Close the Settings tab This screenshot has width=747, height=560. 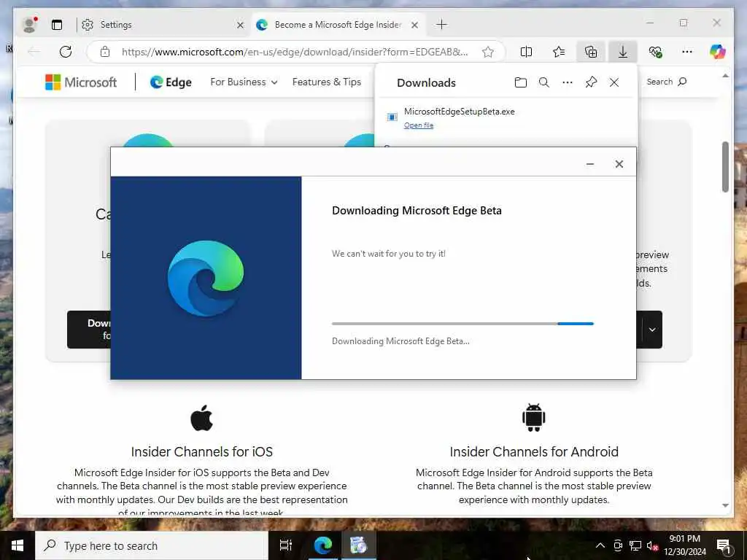[241, 26]
